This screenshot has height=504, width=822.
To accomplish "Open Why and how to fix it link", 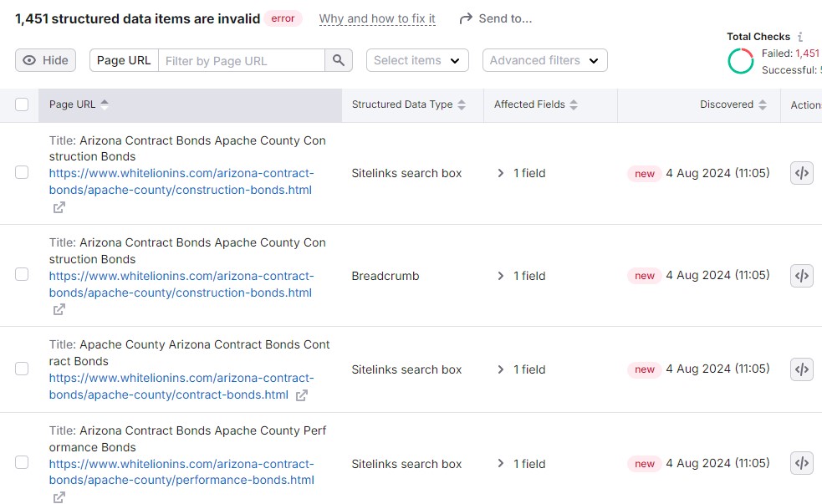I will [x=376, y=18].
